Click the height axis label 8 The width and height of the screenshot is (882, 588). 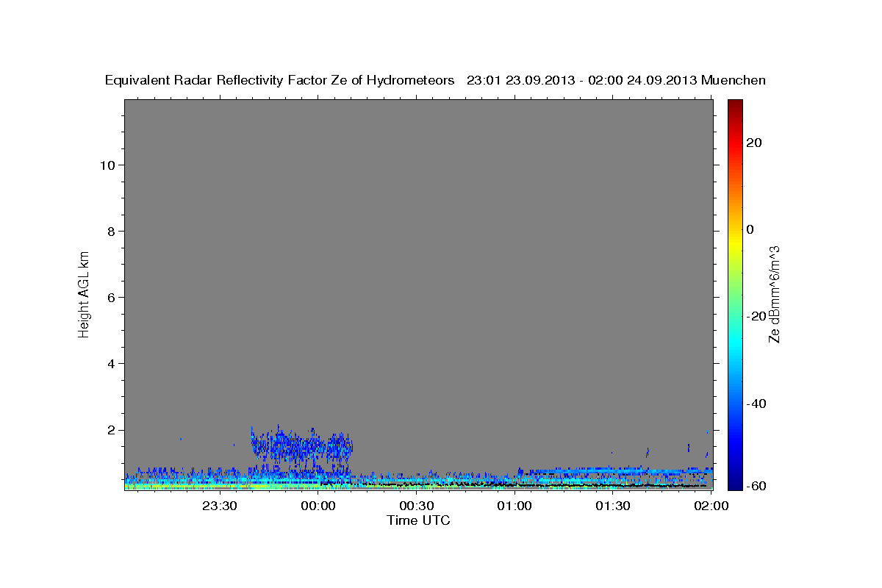click(x=112, y=231)
